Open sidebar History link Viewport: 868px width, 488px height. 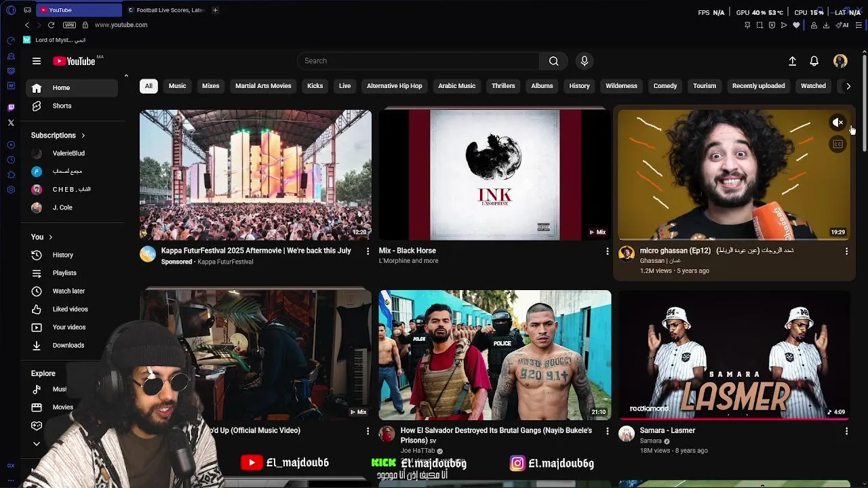[x=72, y=255]
